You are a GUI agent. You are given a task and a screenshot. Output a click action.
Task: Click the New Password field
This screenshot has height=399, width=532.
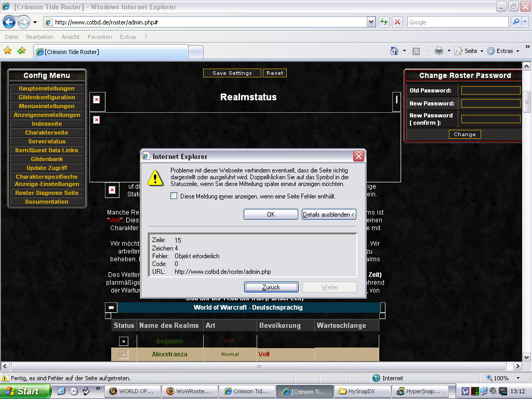[x=490, y=103]
